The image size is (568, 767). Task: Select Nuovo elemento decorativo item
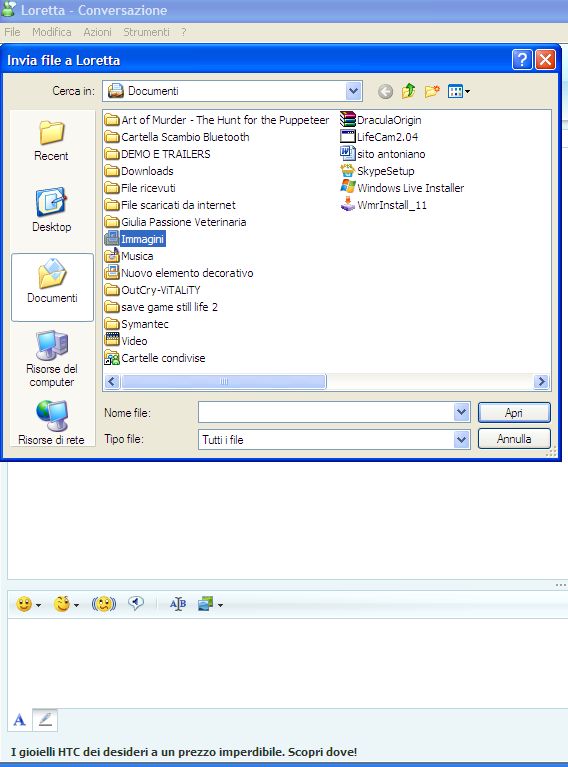point(179,273)
